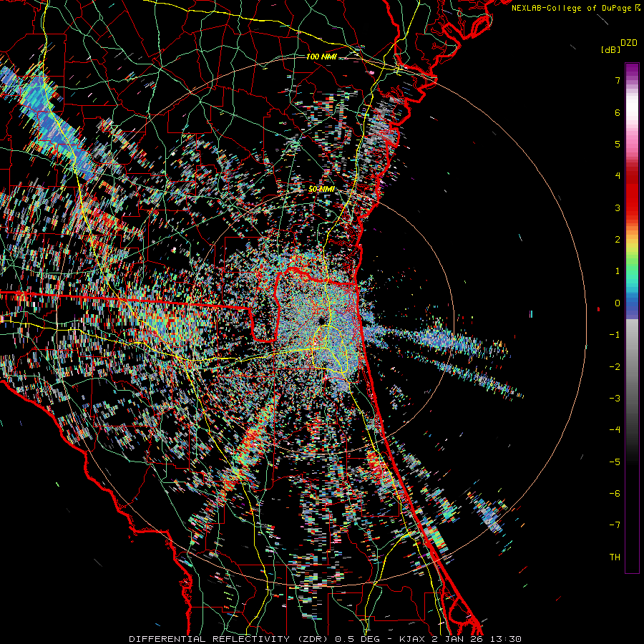This screenshot has width=644, height=644.
Task: Click the Differential Reflectivity KJAX caption
Action: (326, 639)
